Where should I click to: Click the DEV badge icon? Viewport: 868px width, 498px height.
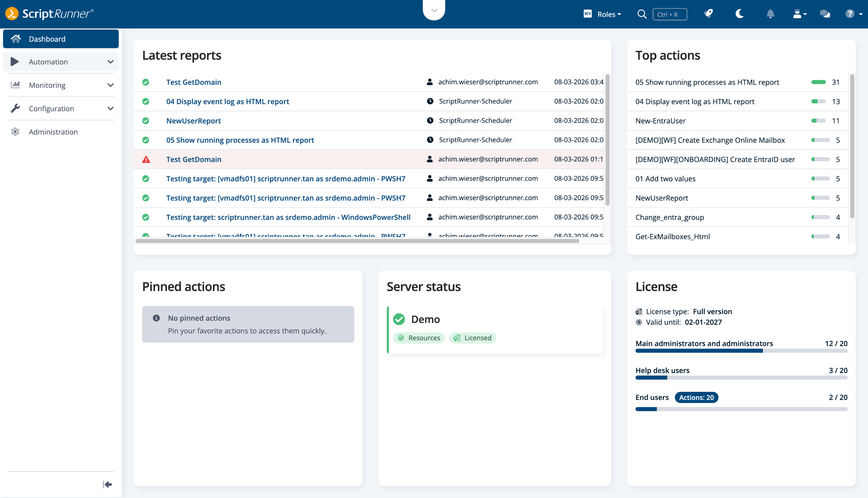click(x=588, y=14)
